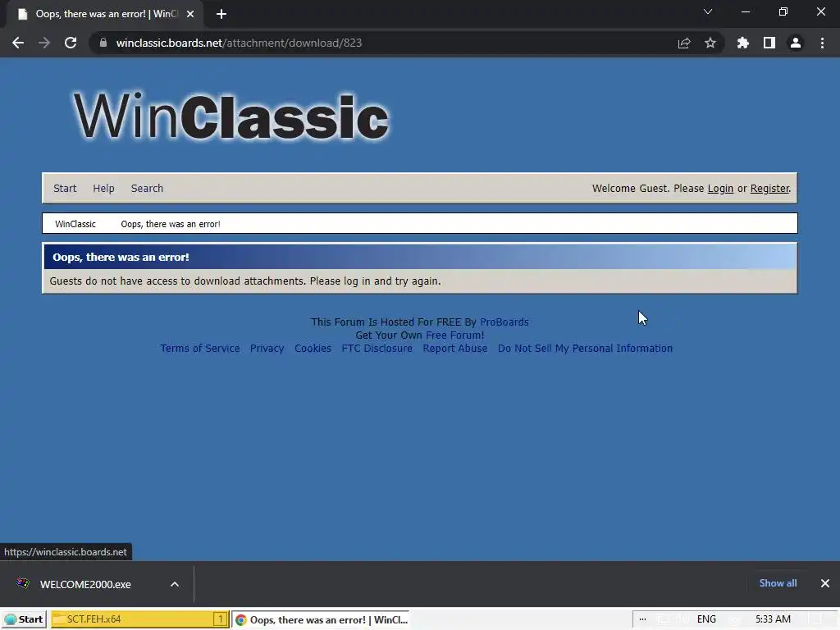This screenshot has height=630, width=840.
Task: Follow the Register link
Action: pyautogui.click(x=769, y=188)
